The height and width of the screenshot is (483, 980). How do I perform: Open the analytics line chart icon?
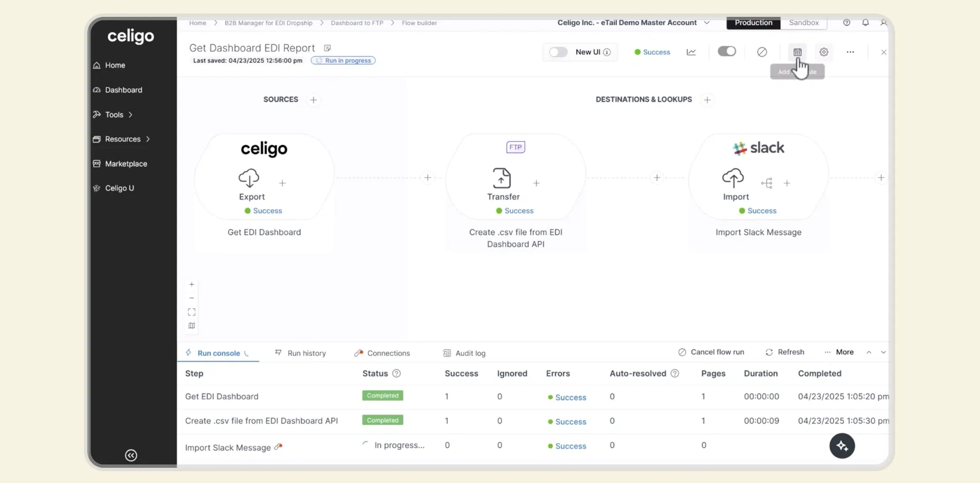(691, 52)
